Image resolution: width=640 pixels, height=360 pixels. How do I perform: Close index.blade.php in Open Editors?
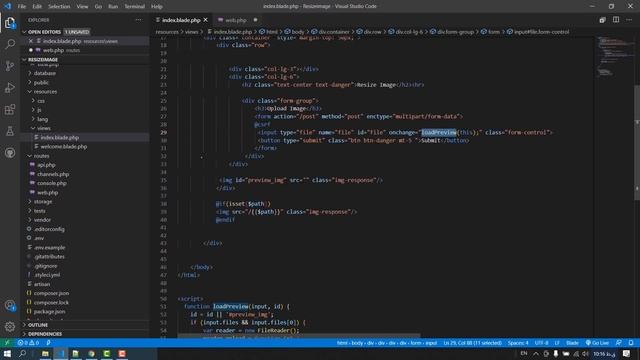coord(31,41)
